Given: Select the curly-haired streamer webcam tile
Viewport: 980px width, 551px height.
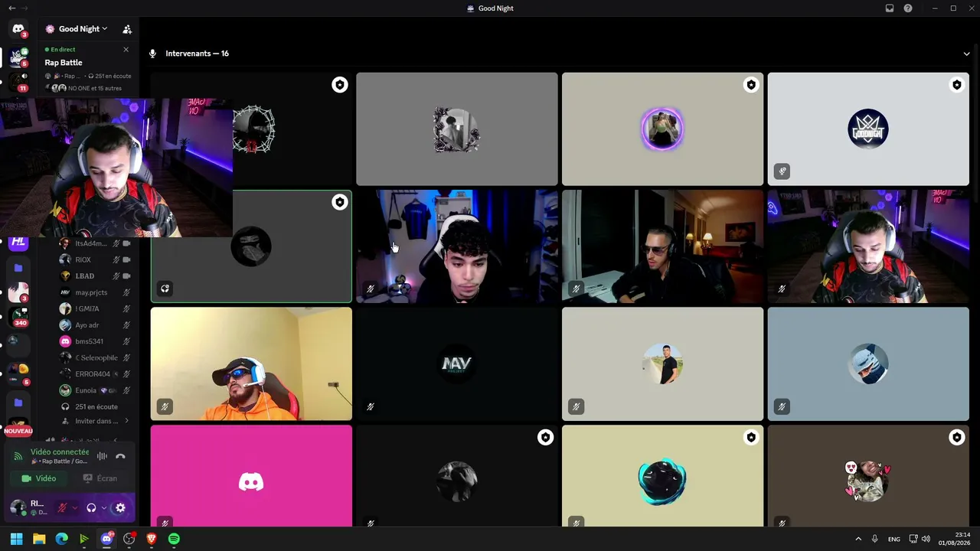Looking at the screenshot, I should point(457,246).
